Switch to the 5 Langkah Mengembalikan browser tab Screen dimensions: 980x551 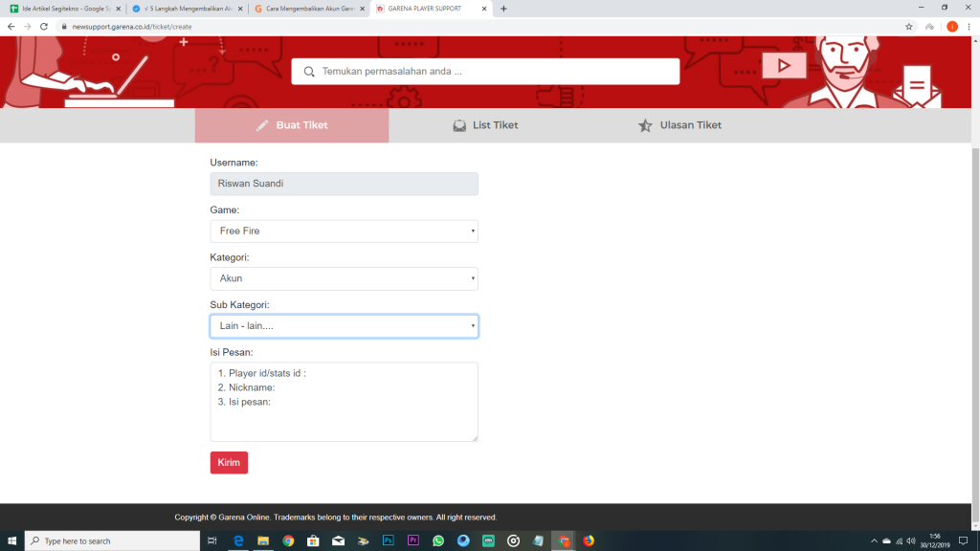point(186,9)
